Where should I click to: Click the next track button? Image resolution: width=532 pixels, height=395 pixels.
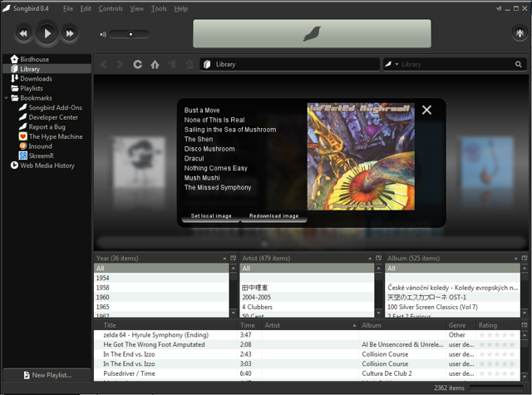pyautogui.click(x=70, y=33)
